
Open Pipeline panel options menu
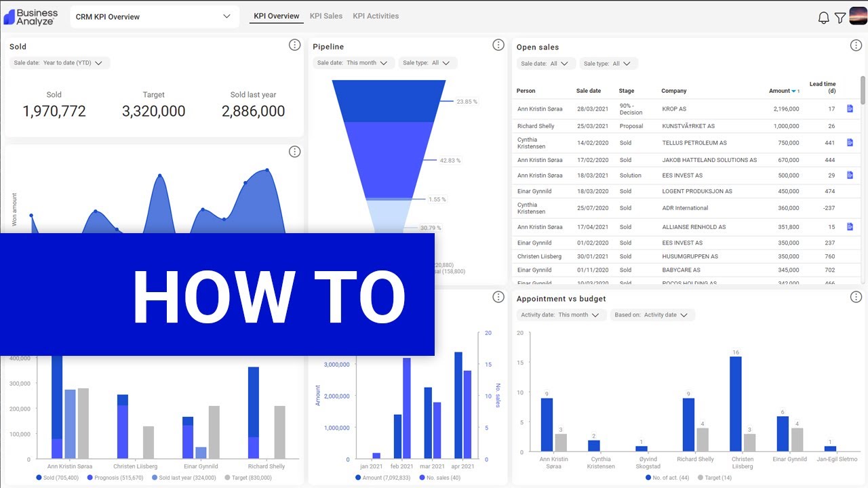coord(498,45)
